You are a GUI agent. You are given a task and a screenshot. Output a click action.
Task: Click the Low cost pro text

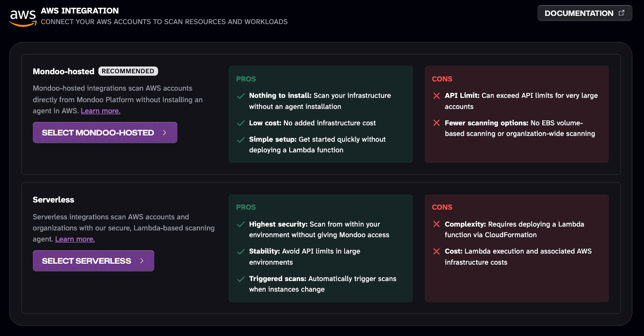(312, 123)
